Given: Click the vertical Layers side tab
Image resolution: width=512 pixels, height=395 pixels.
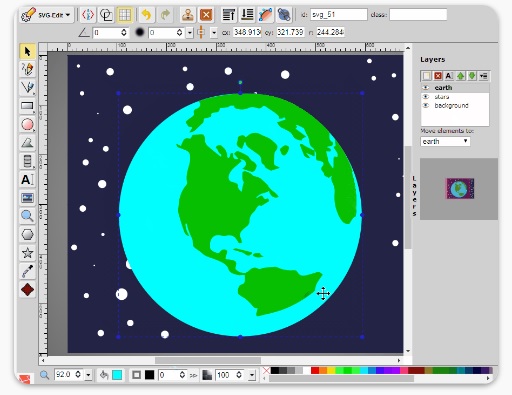Looking at the screenshot, I should (x=414, y=196).
